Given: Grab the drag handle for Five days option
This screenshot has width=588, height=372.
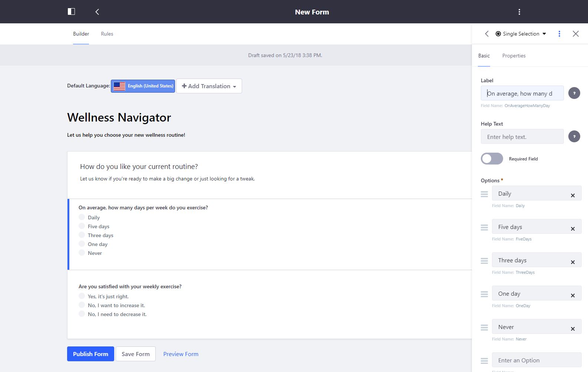Looking at the screenshot, I should (484, 227).
